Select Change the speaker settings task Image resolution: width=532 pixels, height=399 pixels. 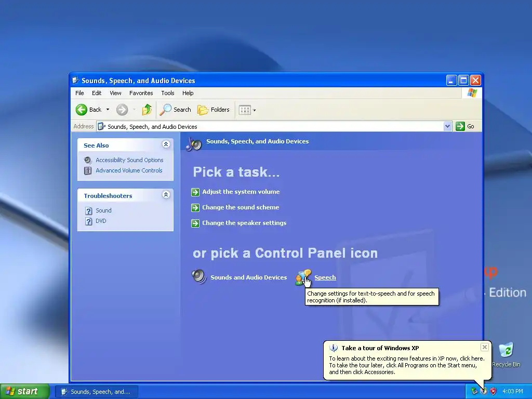[x=244, y=223]
